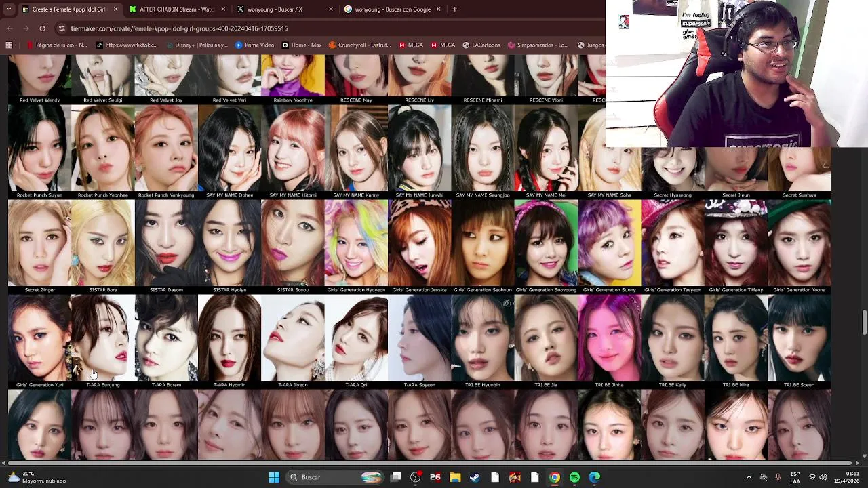The image size is (868, 488).
Task: Click the taskbar Buscar search box
Action: (336, 477)
